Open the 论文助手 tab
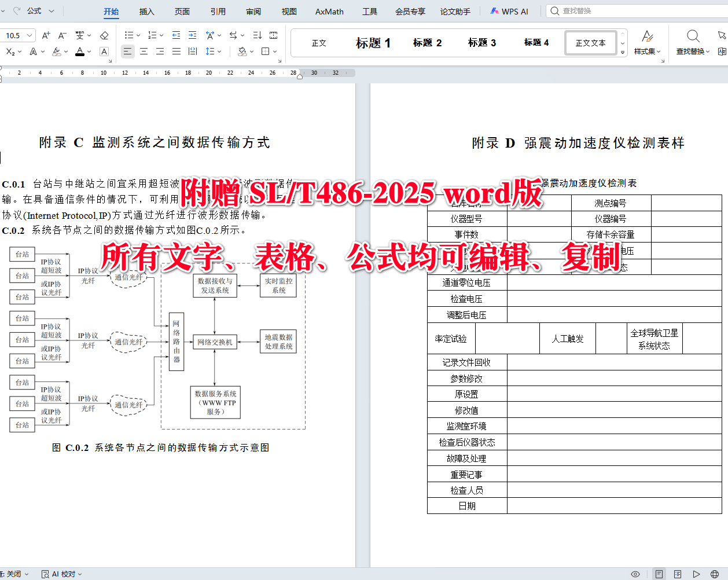 (455, 12)
